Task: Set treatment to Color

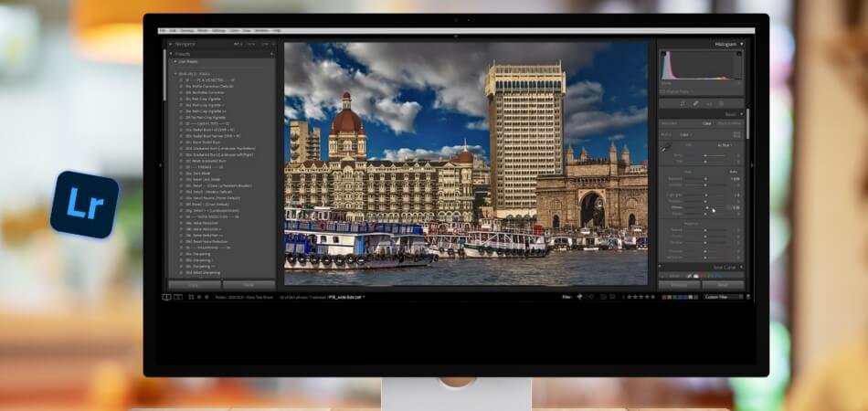Action: pyautogui.click(x=707, y=123)
